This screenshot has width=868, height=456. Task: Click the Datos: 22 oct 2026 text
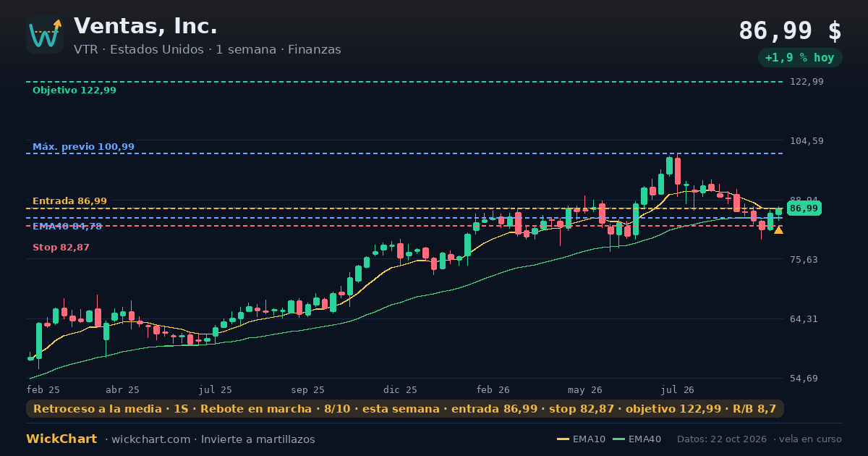click(x=722, y=439)
